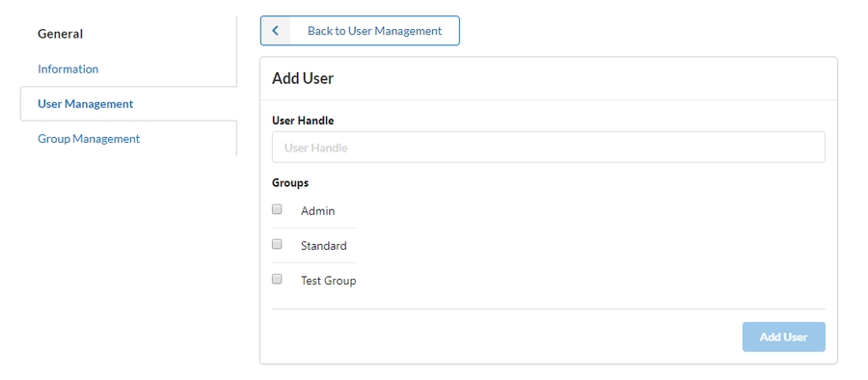The image size is (868, 380).
Task: Select User Management in sidebar
Action: (85, 103)
